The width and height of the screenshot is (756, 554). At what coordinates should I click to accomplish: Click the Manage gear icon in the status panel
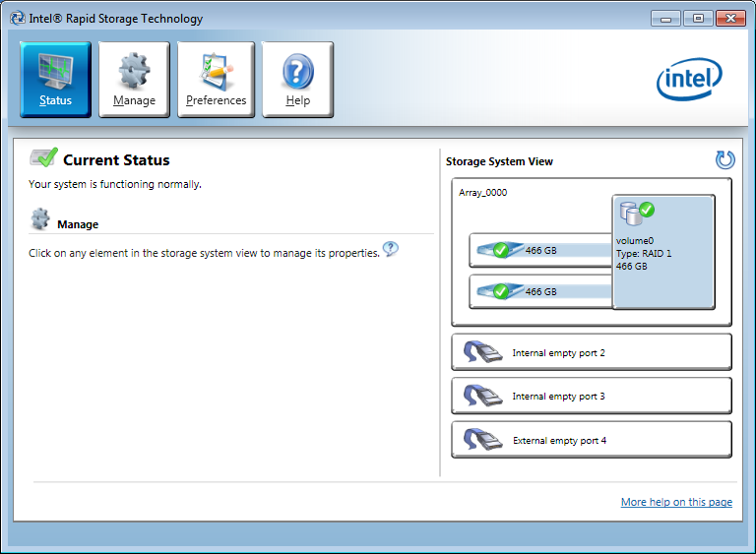pos(40,218)
